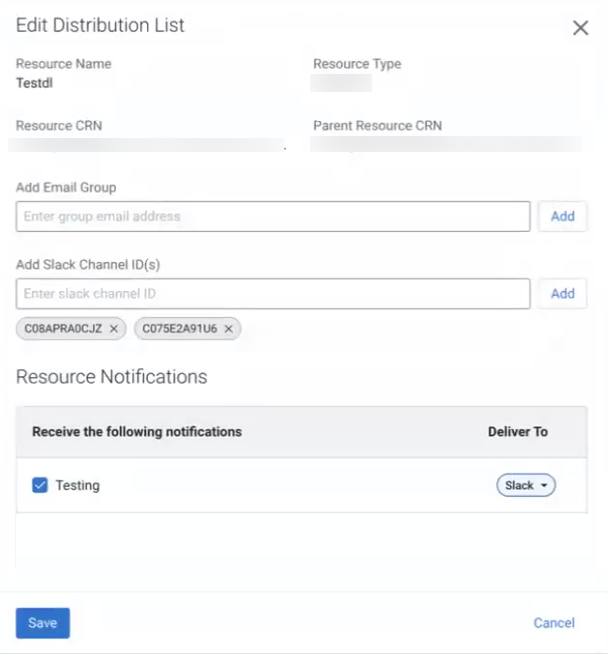
Task: Cancel editing the distribution list
Action: (553, 623)
